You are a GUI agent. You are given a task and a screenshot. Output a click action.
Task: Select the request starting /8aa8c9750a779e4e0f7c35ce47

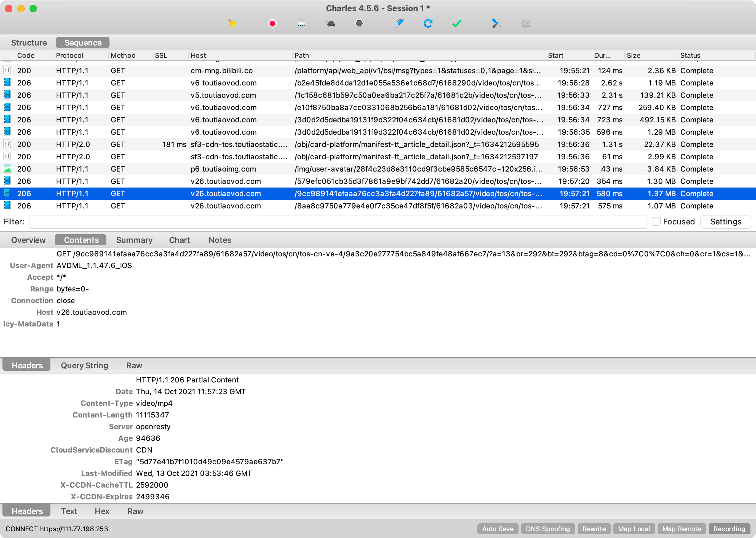pos(378,206)
